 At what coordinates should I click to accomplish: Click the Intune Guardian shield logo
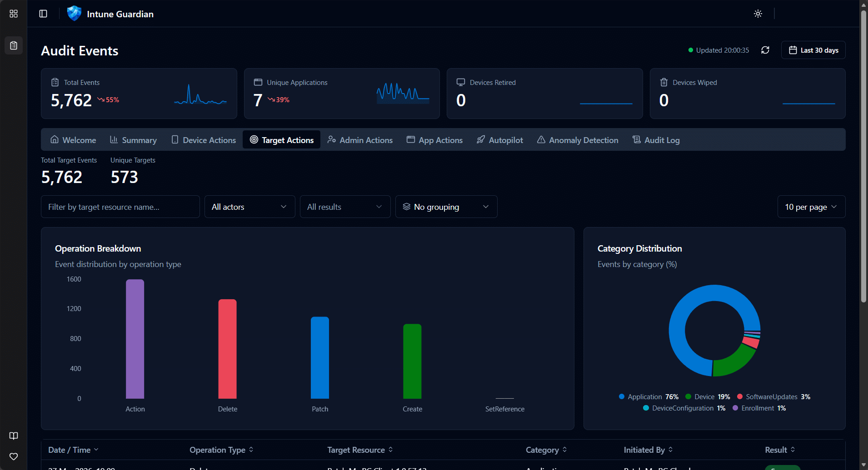click(74, 14)
